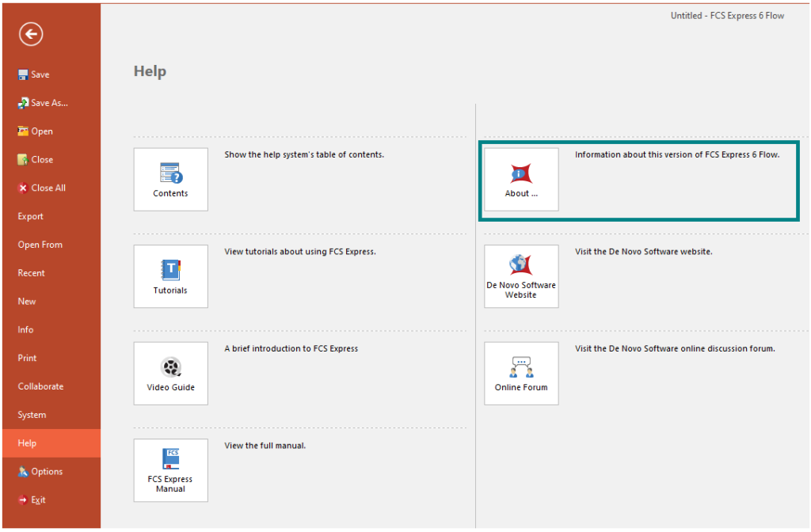
Task: Open the Tutorials icon
Action: click(x=170, y=275)
